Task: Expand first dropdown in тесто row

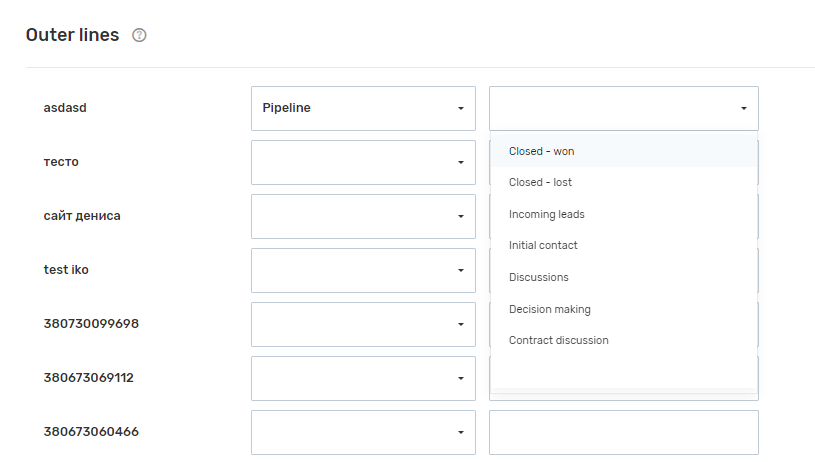Action: pos(363,162)
